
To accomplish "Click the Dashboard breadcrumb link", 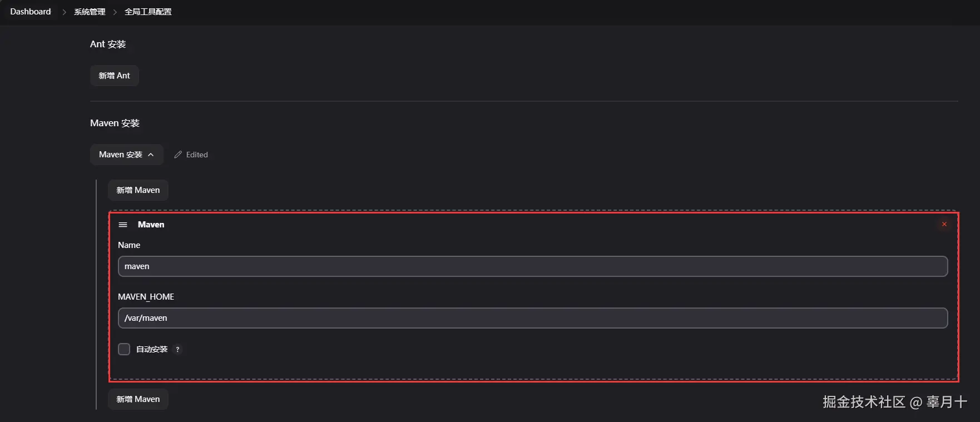I will coord(30,12).
